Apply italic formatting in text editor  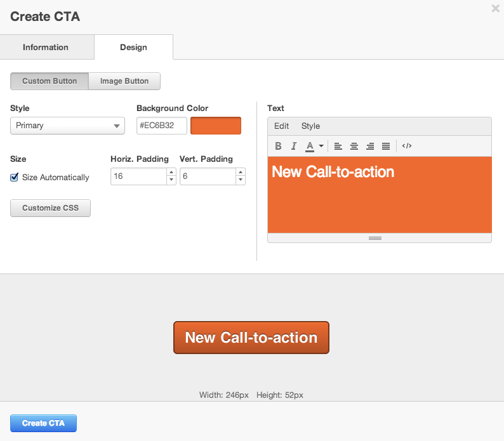(x=294, y=146)
